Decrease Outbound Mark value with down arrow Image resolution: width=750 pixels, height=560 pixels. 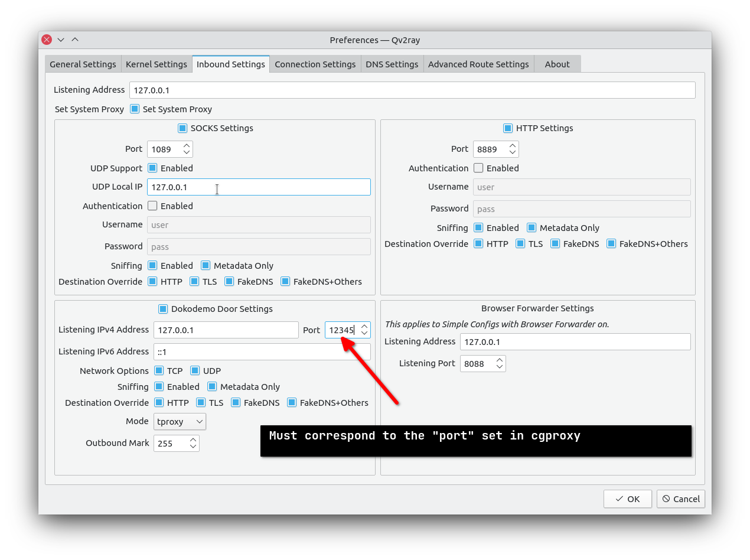193,447
